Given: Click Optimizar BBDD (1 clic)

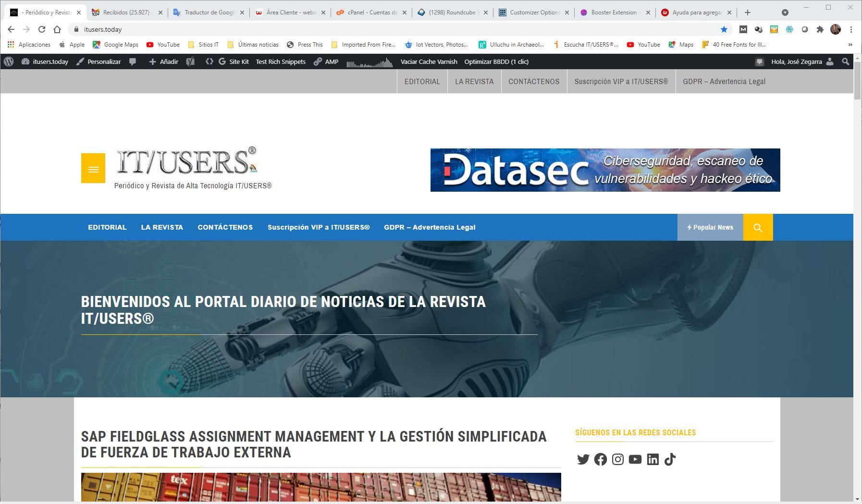Looking at the screenshot, I should pos(496,61).
